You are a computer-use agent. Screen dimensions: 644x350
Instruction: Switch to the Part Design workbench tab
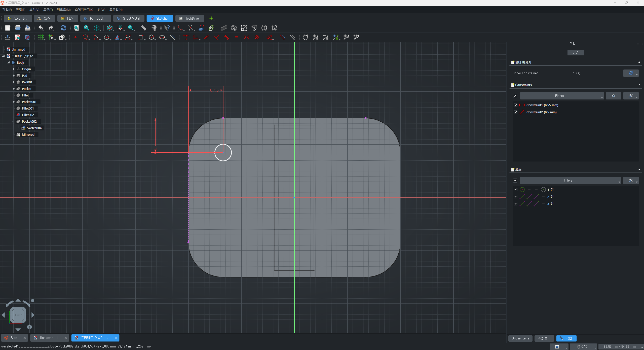95,18
